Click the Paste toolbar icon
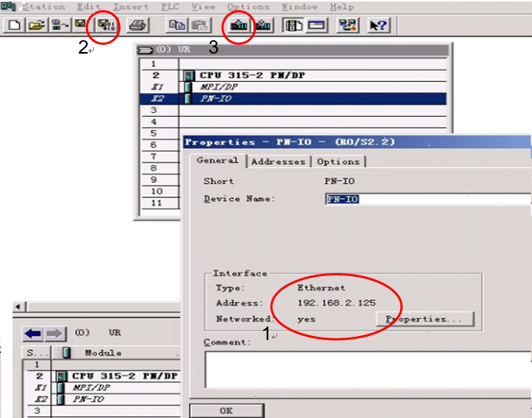 (200, 25)
